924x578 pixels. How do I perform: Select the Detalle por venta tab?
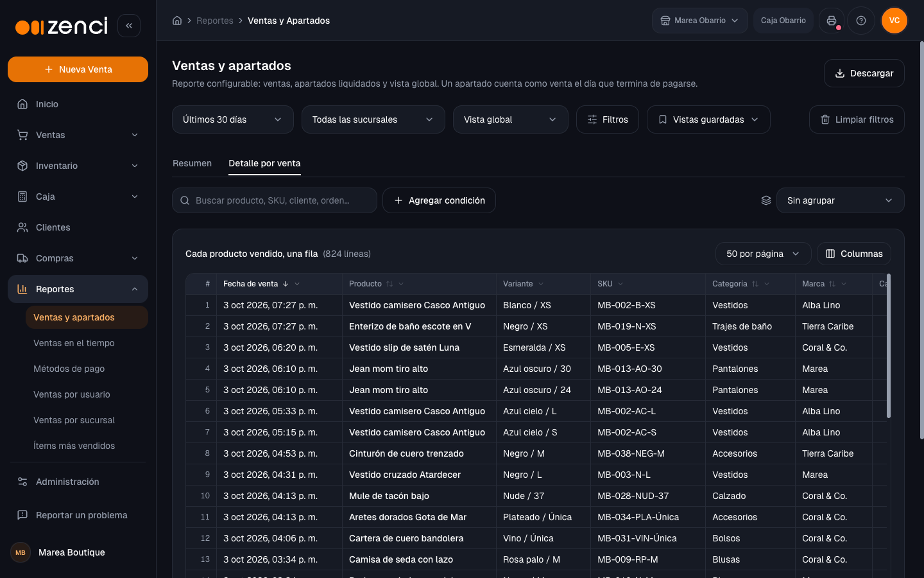(264, 163)
